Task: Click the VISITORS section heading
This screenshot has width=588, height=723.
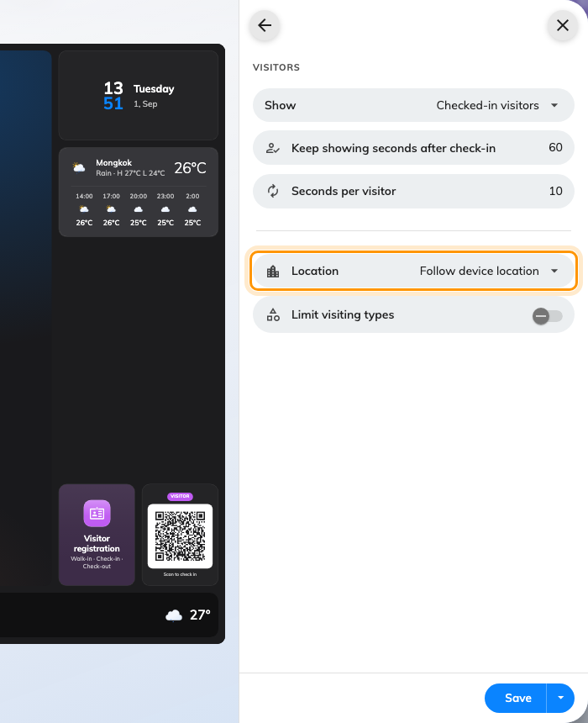Action: pyautogui.click(x=276, y=67)
